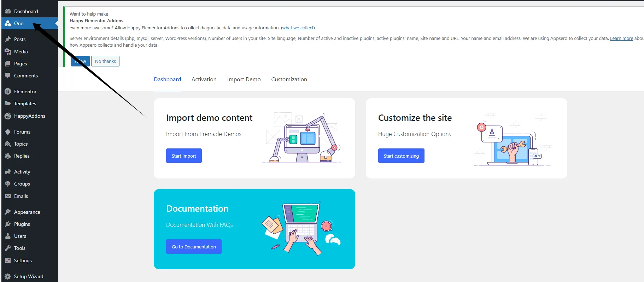The image size is (644, 282).
Task: Click the Customize the site illustration
Action: [513, 139]
